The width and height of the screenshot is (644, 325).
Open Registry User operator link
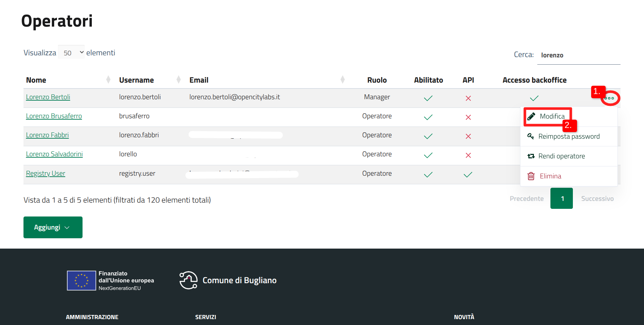point(46,173)
